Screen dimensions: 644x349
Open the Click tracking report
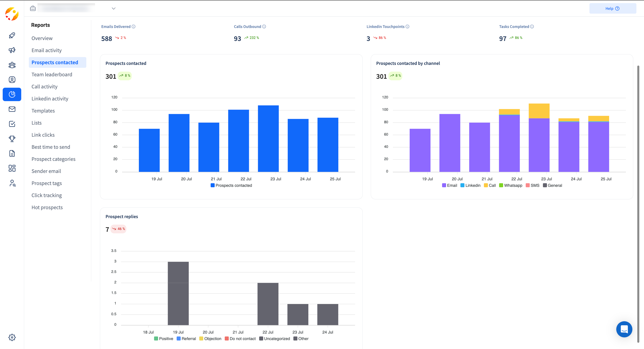[x=47, y=195]
